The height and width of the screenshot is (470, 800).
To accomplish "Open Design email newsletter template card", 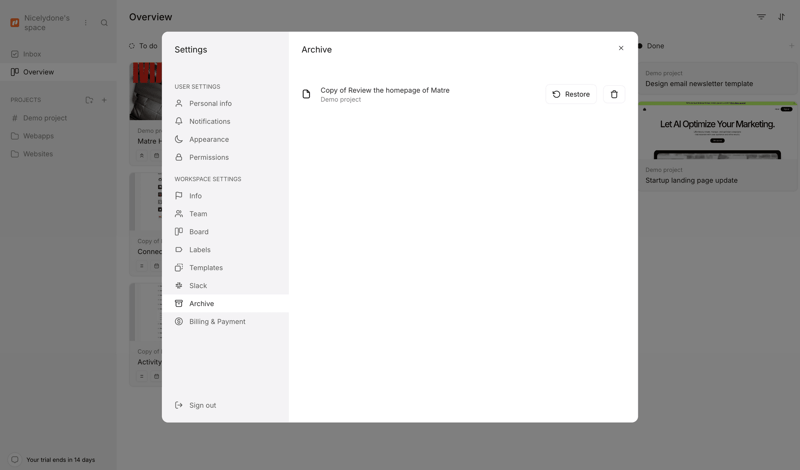I will (x=717, y=79).
